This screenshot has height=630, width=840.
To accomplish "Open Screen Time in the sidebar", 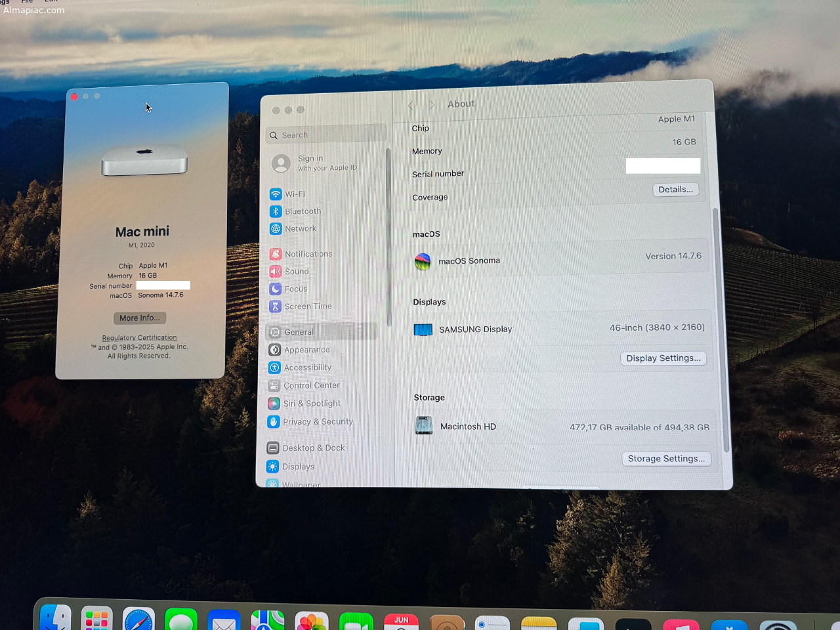I will (x=301, y=306).
